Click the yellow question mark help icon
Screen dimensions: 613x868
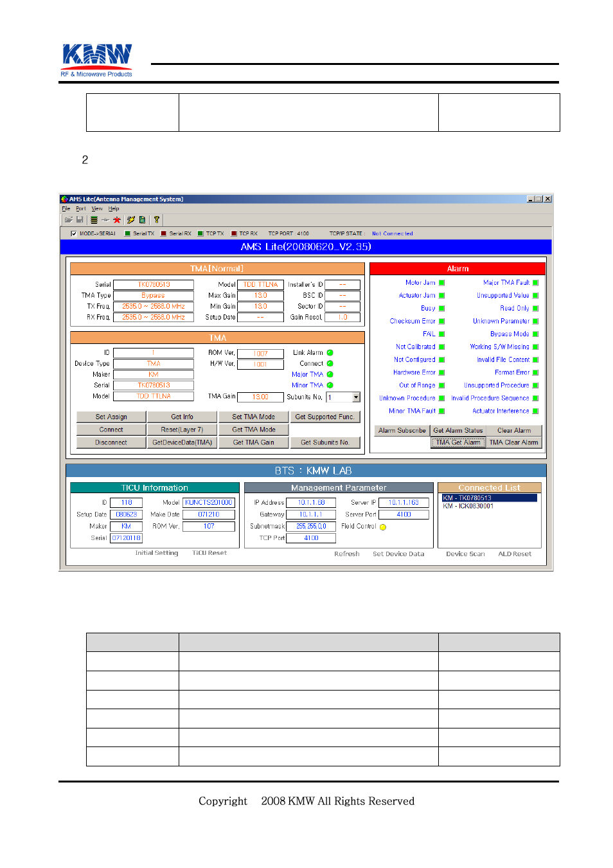pos(156,220)
